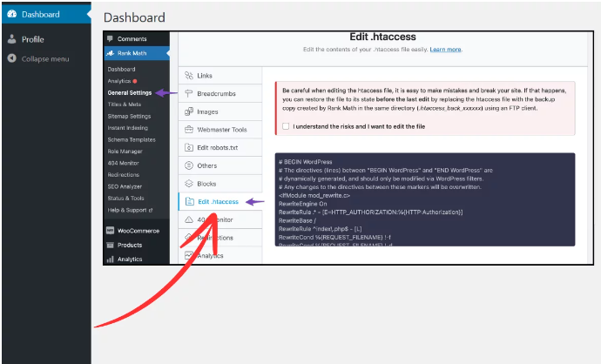Click the Collapse menu arrow icon
The width and height of the screenshot is (601, 364).
point(12,58)
